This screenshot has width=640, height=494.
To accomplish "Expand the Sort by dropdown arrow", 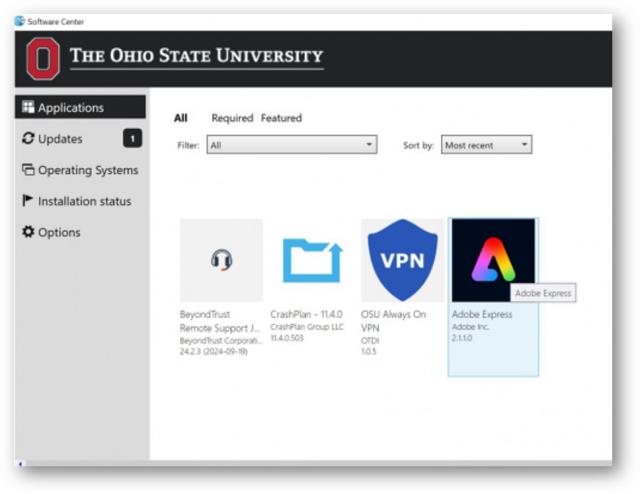I will tap(524, 145).
